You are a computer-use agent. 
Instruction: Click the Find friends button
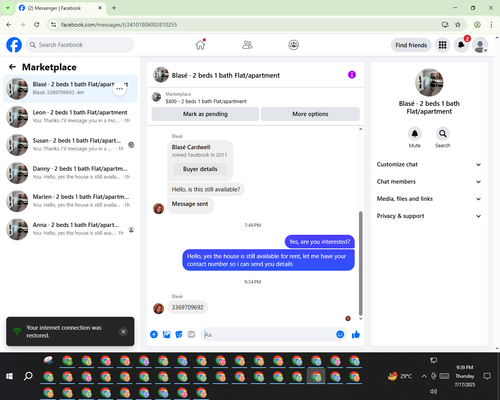[411, 45]
